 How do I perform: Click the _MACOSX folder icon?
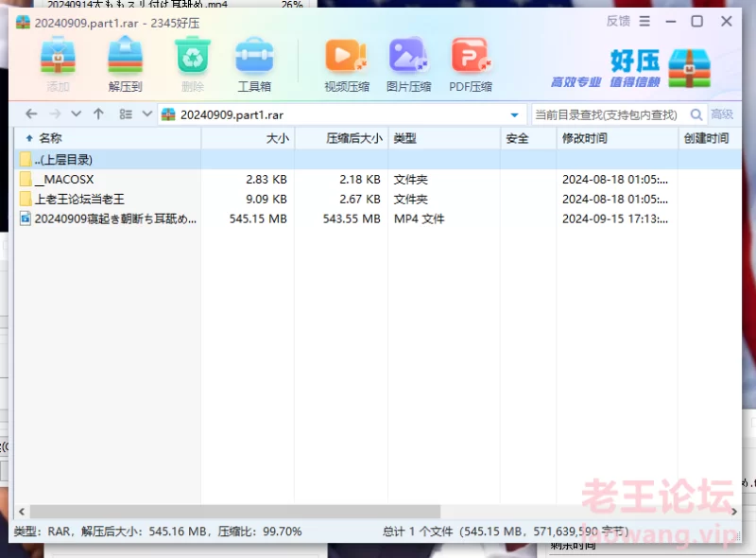(x=26, y=179)
